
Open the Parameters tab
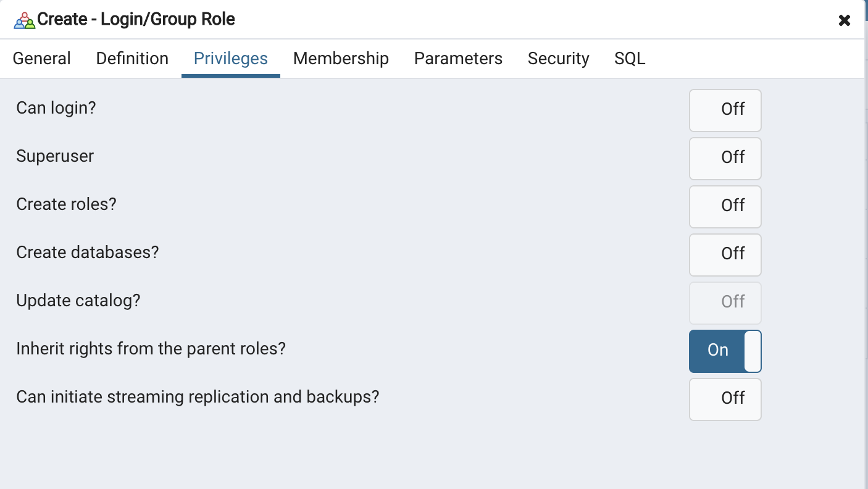[x=458, y=59]
